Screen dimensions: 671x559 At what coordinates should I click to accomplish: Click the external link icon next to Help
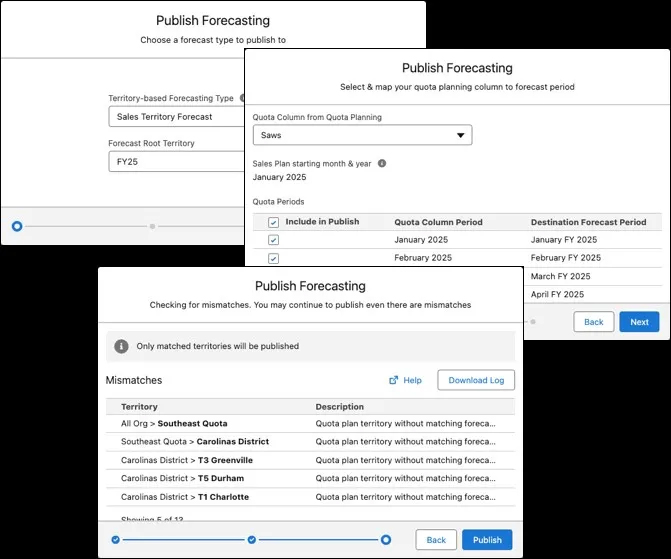393,380
